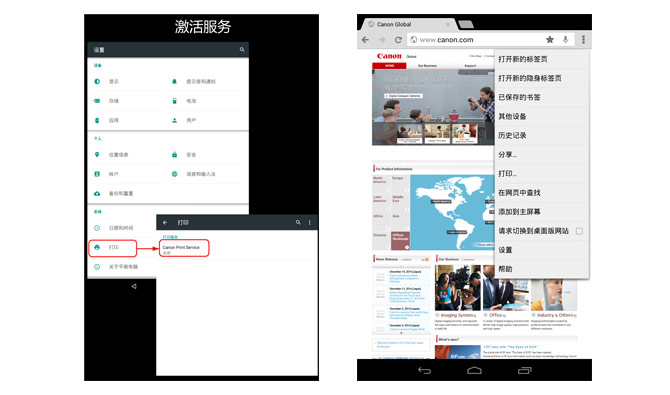Open the overflow menu in 打印 screen header
The width and height of the screenshot is (670, 395).
coord(310,222)
